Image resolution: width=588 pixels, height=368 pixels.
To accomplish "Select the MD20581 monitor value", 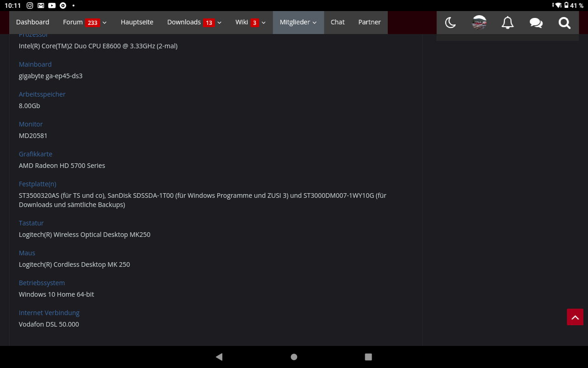I will click(33, 136).
